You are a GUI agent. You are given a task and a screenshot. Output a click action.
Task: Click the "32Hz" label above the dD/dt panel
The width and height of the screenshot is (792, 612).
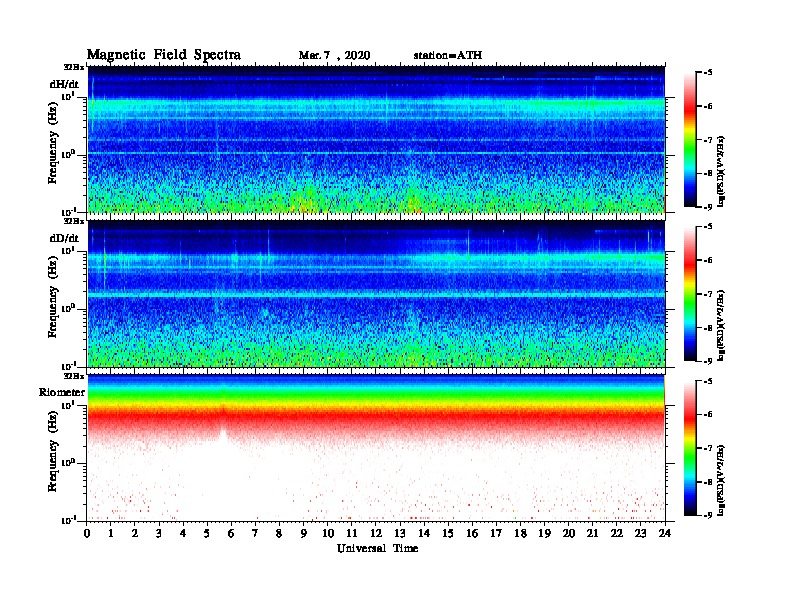74,221
